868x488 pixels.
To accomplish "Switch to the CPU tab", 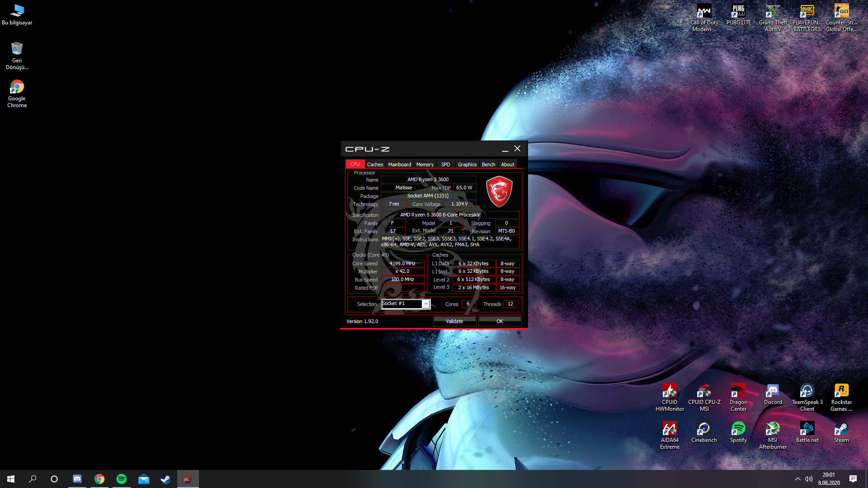I will point(355,164).
